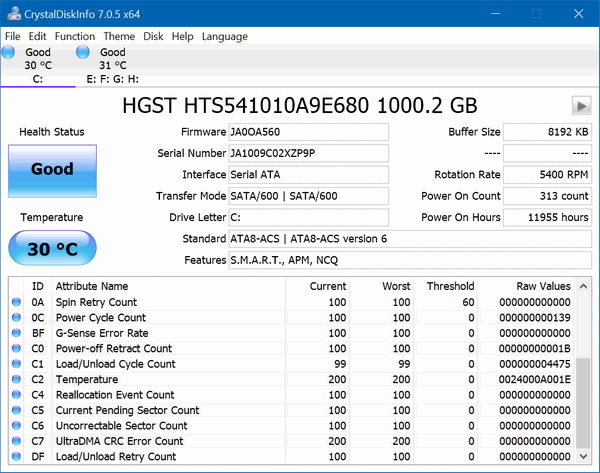The image size is (600, 473).
Task: Open the Disk menu
Action: coord(153,36)
